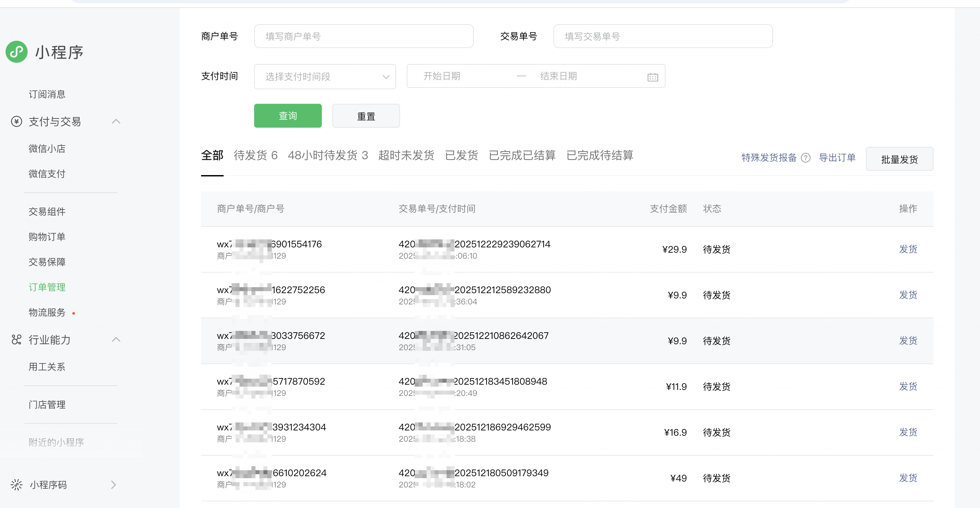Image resolution: width=980 pixels, height=508 pixels.
Task: Collapse the 行业能力 section chevron
Action: [116, 340]
